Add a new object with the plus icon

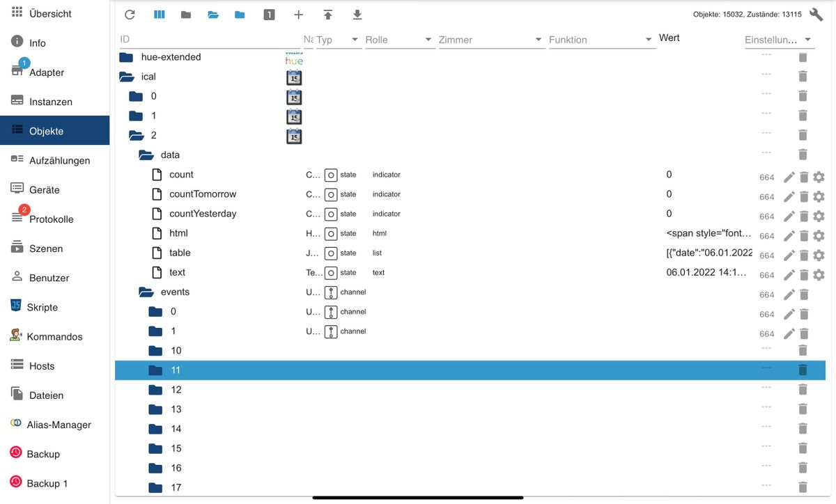pyautogui.click(x=298, y=15)
